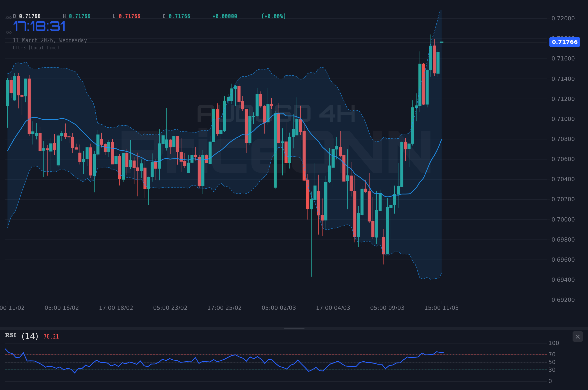Click the date text 11 March 2026, Wednesday

pos(50,40)
